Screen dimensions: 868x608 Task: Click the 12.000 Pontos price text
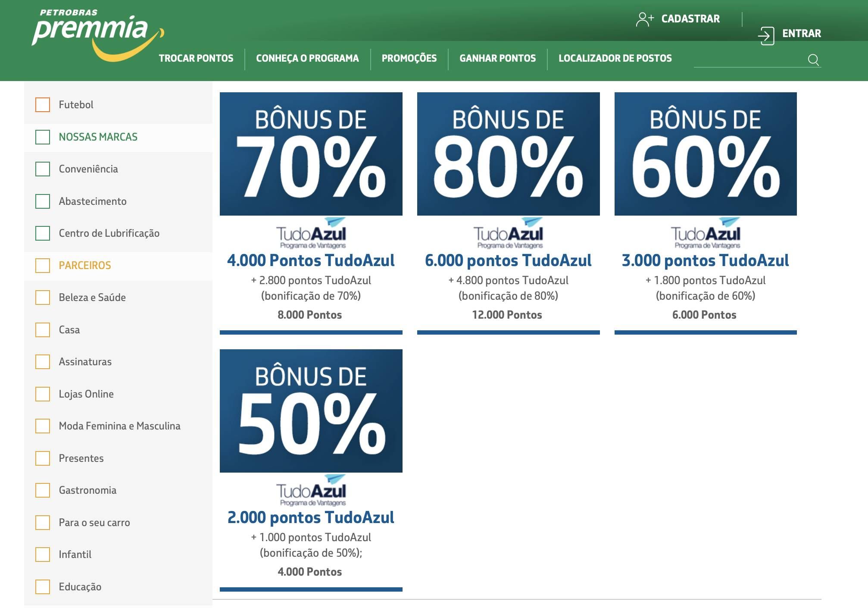pyautogui.click(x=507, y=315)
